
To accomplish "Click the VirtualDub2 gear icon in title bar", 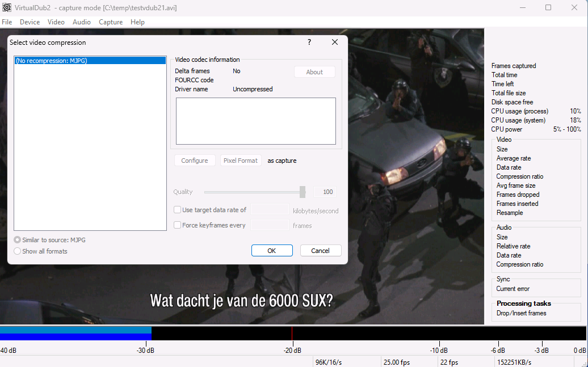I will coord(6,7).
